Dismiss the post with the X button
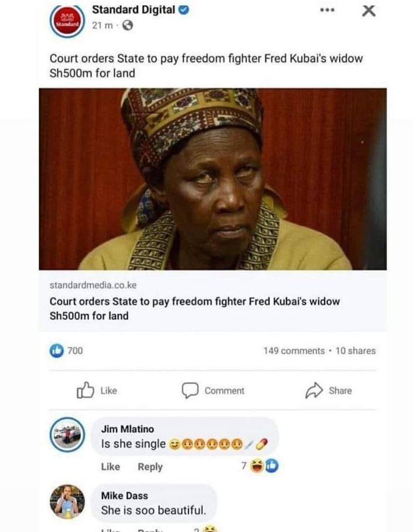Screen dimensions: 413x532 point(368,10)
